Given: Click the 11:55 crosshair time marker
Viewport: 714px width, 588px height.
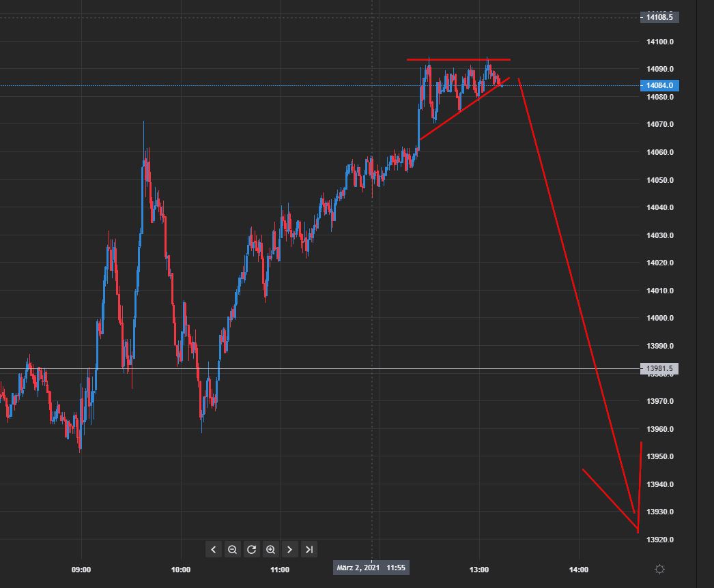Looking at the screenshot, I should point(393,567).
